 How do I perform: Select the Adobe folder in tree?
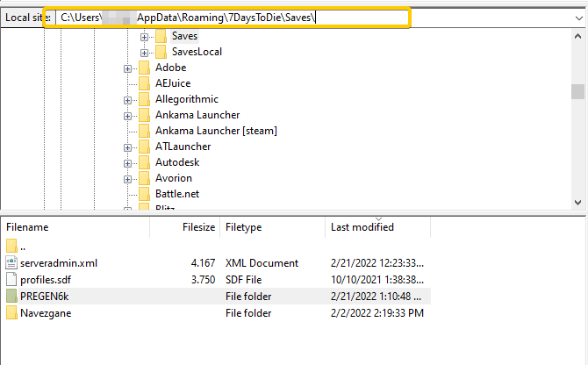coord(170,68)
